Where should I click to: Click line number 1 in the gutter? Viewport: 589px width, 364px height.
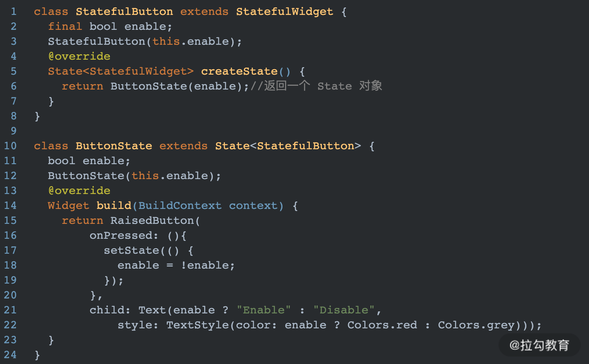coord(14,12)
